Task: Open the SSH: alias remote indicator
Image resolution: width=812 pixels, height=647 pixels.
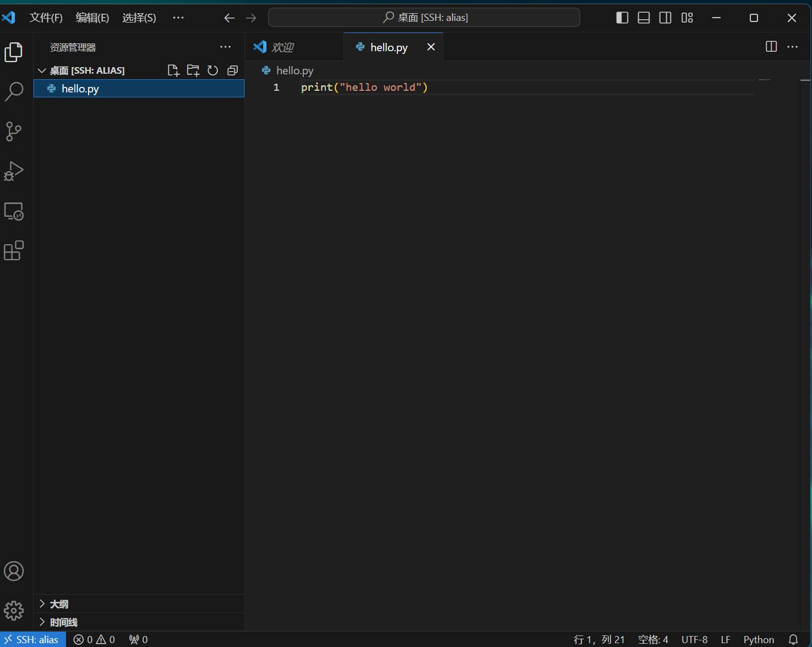Action: coord(32,639)
